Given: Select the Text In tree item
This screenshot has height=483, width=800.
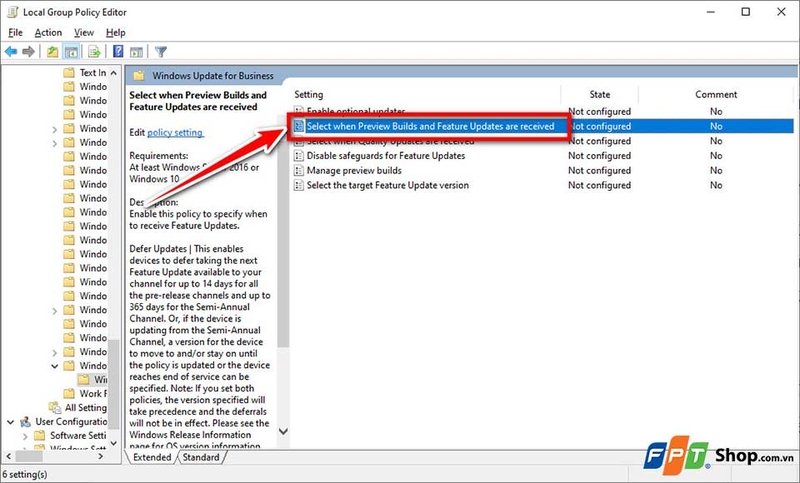Looking at the screenshot, I should [93, 72].
